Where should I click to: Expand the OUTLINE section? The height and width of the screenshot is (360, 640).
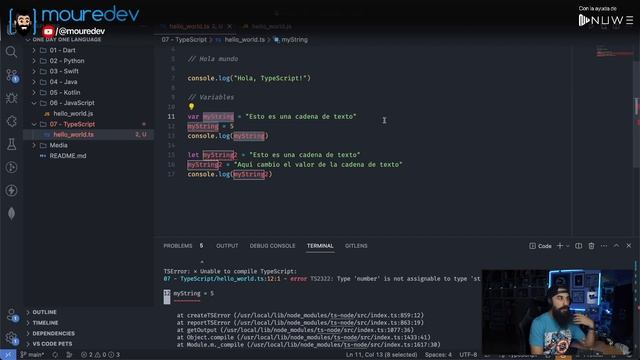[x=88, y=312]
